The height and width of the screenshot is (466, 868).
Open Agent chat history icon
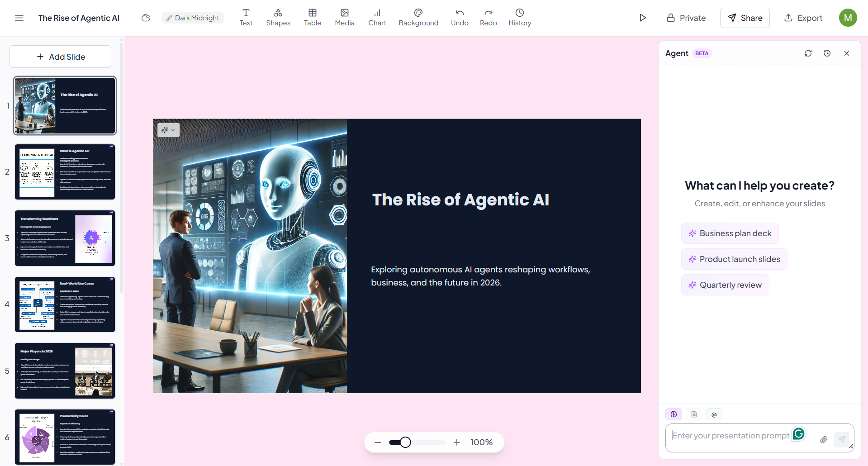(x=827, y=53)
